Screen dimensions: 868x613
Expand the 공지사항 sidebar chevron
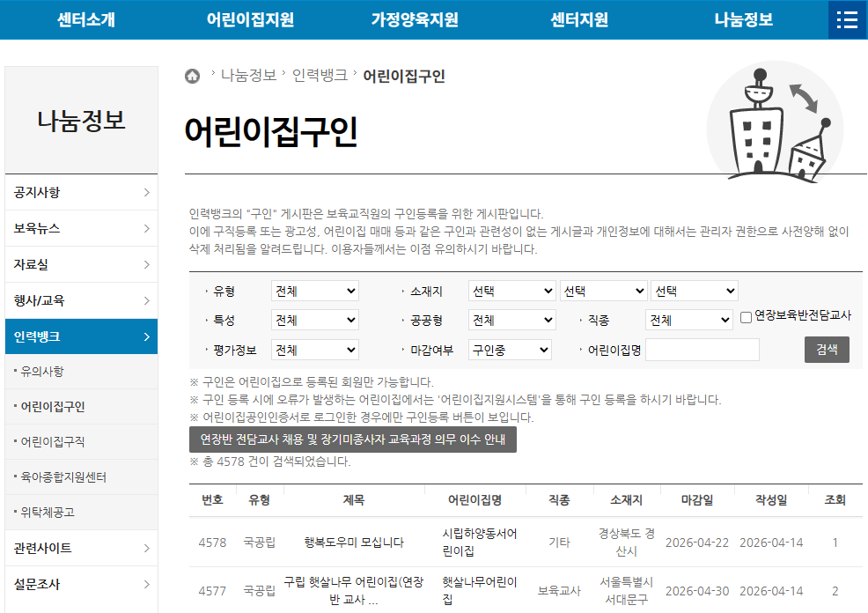point(148,192)
